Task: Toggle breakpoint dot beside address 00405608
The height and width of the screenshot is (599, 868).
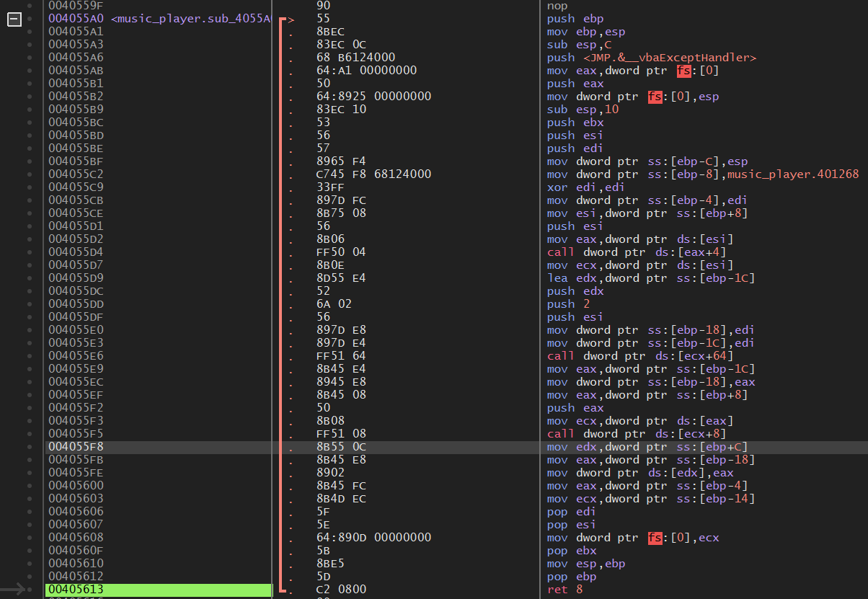Action: [30, 538]
